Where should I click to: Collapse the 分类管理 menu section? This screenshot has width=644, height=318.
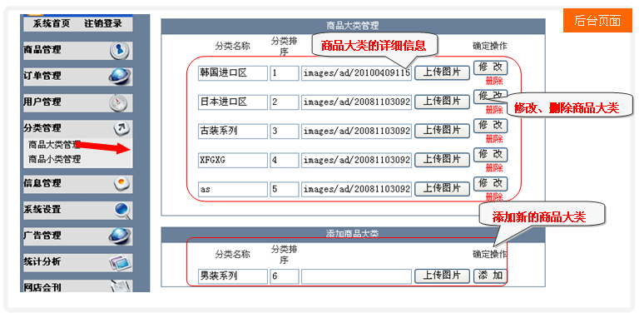tap(77, 129)
